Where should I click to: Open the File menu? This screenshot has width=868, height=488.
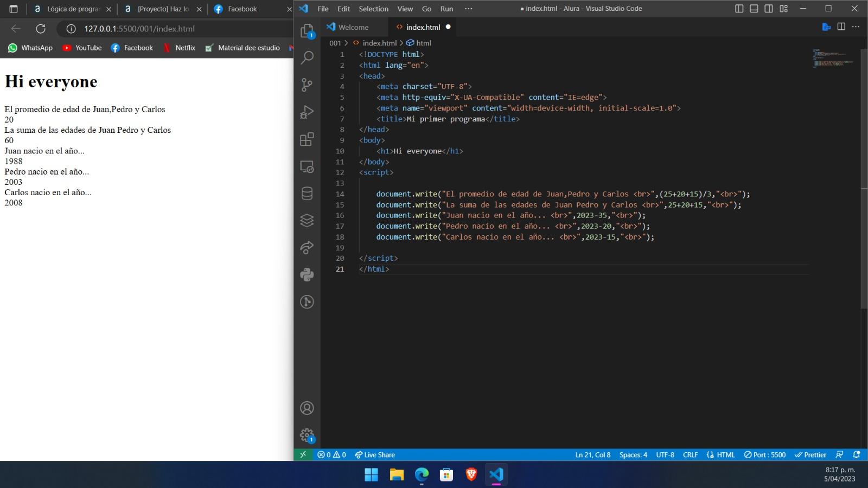pyautogui.click(x=323, y=9)
